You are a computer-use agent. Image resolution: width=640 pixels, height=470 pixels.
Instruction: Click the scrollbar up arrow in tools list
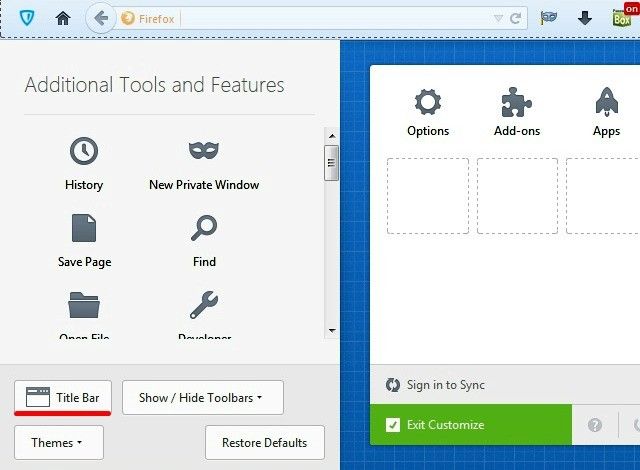pyautogui.click(x=332, y=136)
